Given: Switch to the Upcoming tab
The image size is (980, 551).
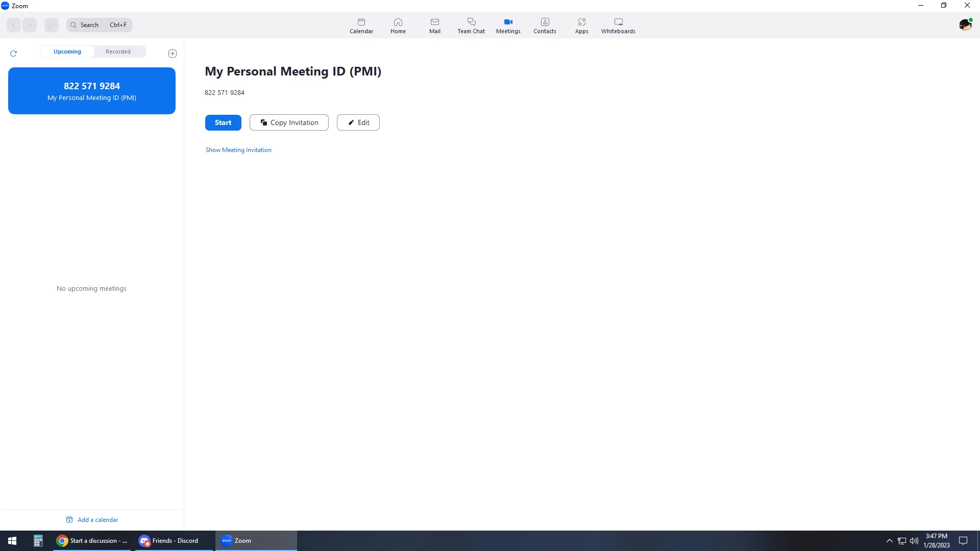Looking at the screenshot, I should [x=67, y=52].
